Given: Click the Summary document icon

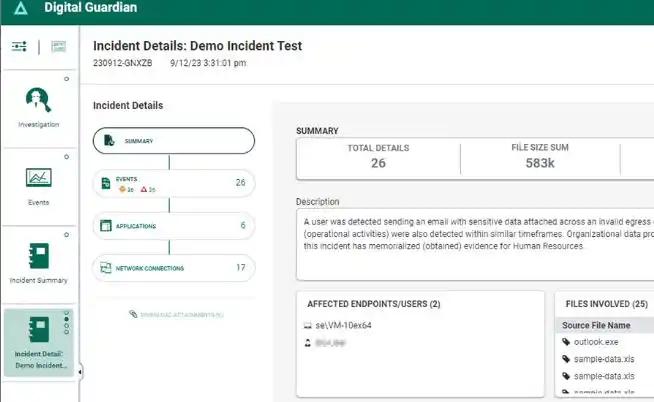Looking at the screenshot, I should pos(109,141).
